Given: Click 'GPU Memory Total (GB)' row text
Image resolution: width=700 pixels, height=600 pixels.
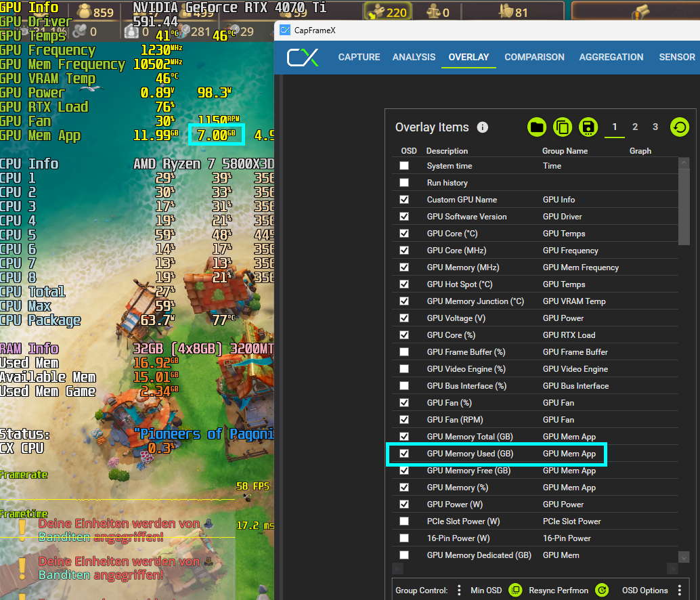Looking at the screenshot, I should click(x=470, y=437).
